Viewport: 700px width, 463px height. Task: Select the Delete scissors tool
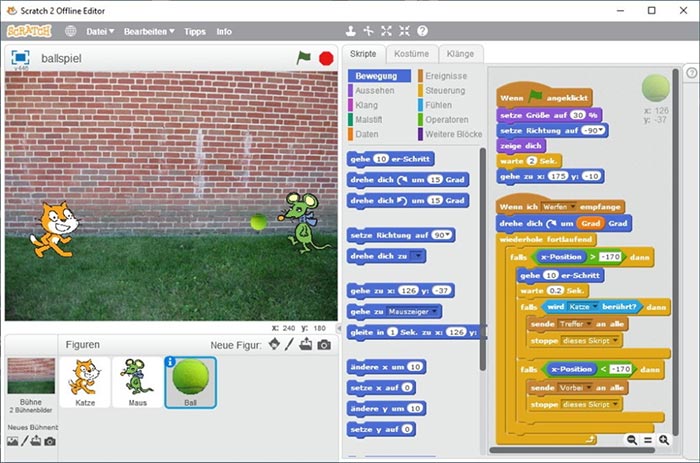(x=368, y=31)
